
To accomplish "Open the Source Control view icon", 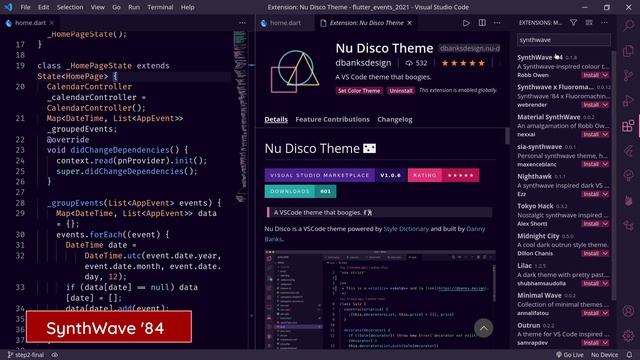I will (x=629, y=76).
